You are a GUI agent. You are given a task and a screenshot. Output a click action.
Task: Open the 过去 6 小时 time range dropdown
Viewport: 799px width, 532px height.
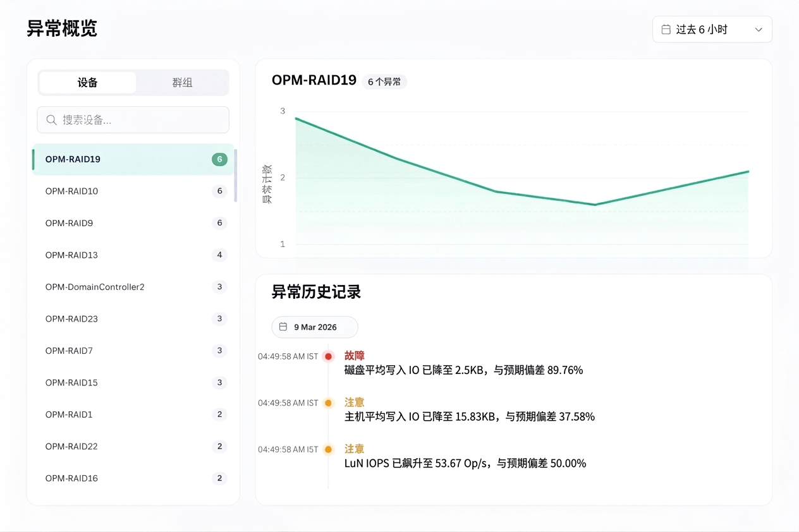712,30
